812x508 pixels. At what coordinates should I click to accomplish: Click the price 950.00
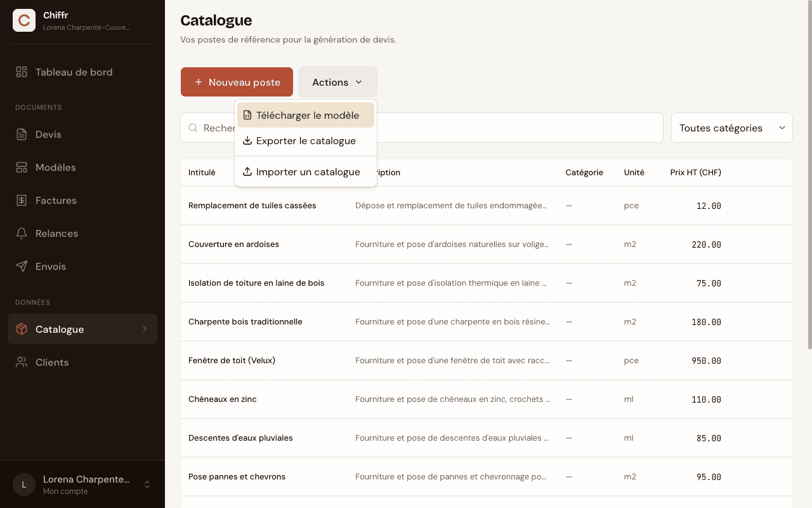706,361
